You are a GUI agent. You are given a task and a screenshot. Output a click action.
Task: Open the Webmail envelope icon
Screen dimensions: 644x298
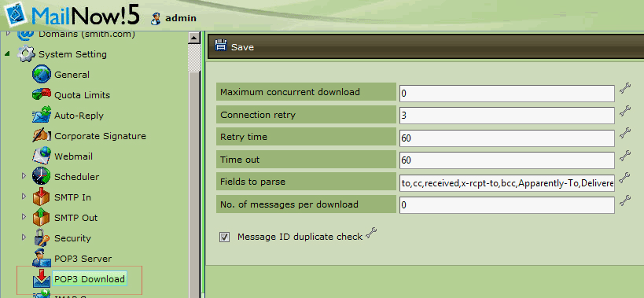[x=42, y=156]
